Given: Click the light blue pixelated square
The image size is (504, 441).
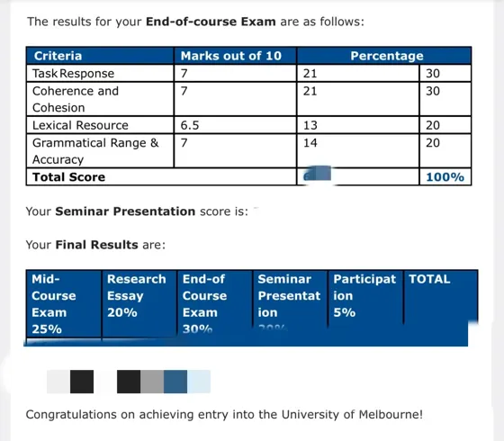Looking at the screenshot, I should (x=199, y=382).
